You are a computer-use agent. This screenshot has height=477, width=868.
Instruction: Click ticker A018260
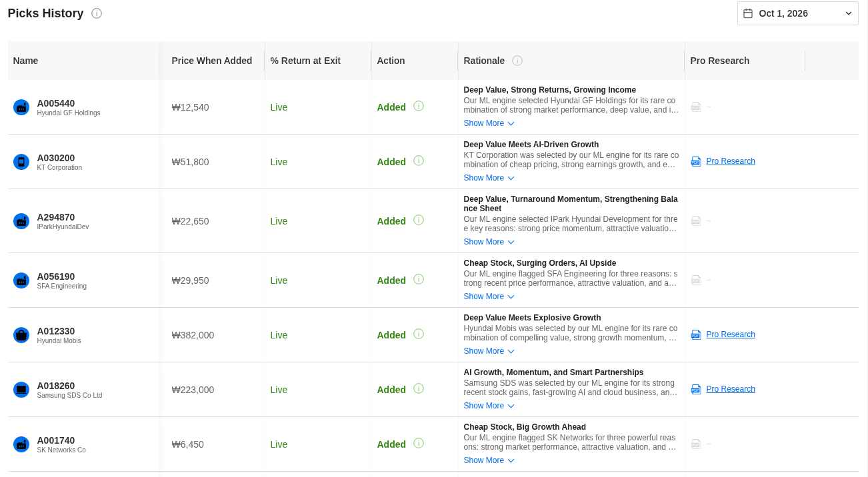pos(56,386)
